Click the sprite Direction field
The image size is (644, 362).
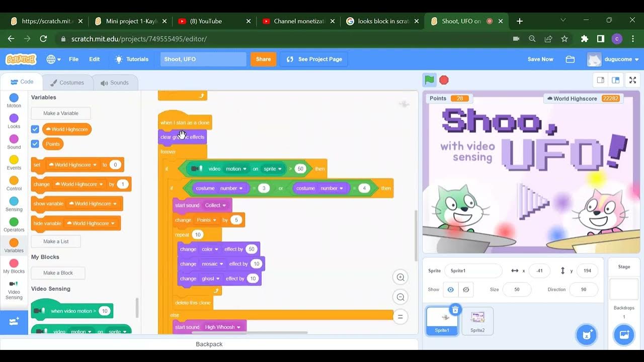click(x=584, y=290)
